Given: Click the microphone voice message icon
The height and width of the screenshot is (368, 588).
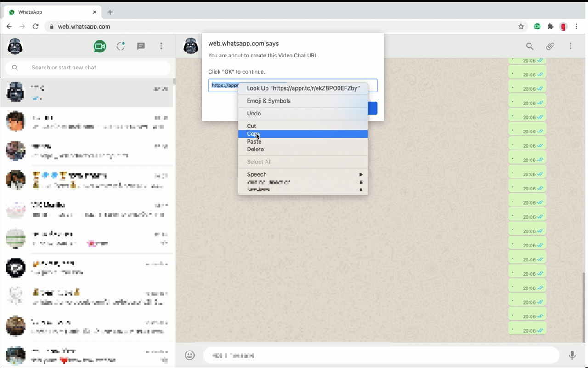Looking at the screenshot, I should [572, 355].
